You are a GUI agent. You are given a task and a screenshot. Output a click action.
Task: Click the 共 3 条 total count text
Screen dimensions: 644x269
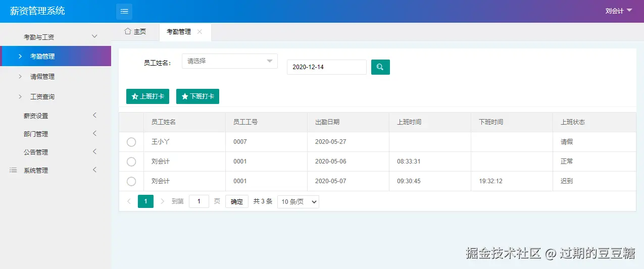pyautogui.click(x=263, y=201)
